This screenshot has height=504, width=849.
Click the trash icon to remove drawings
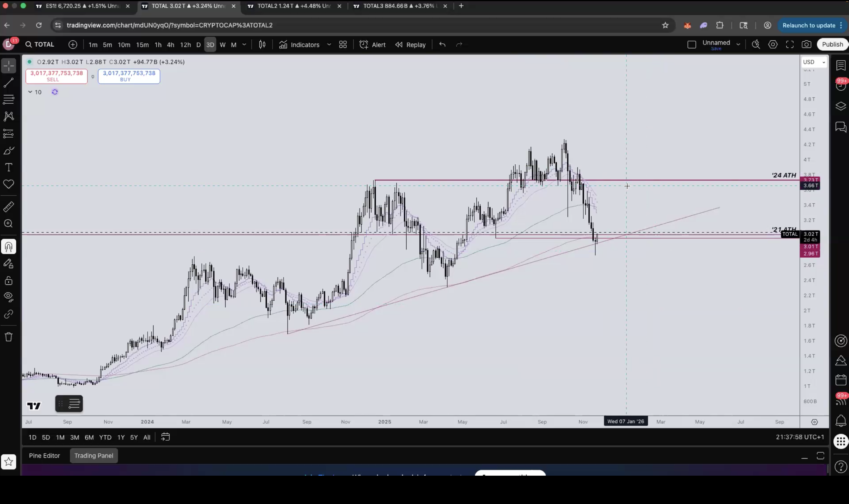click(x=9, y=337)
